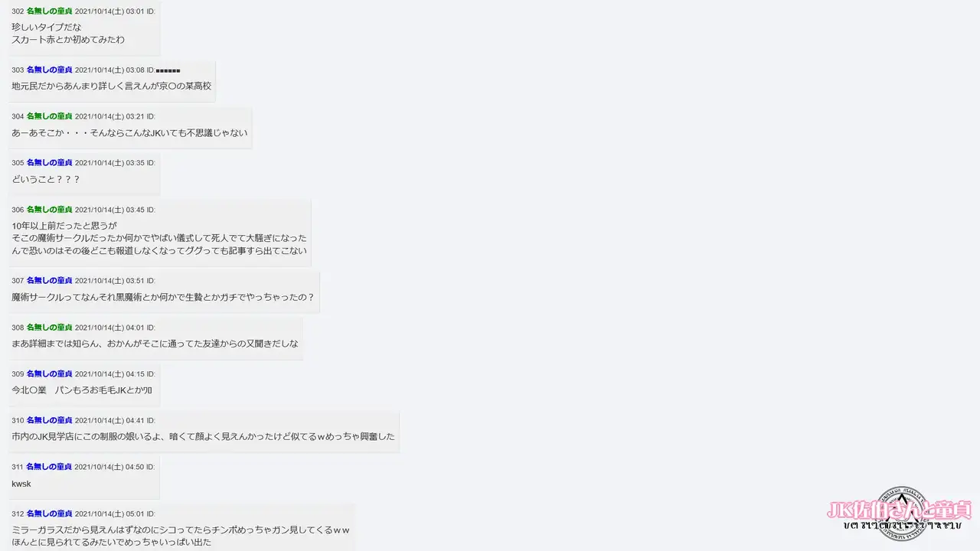Click the poster name on post 311
This screenshot has width=980, height=551.
(x=49, y=467)
